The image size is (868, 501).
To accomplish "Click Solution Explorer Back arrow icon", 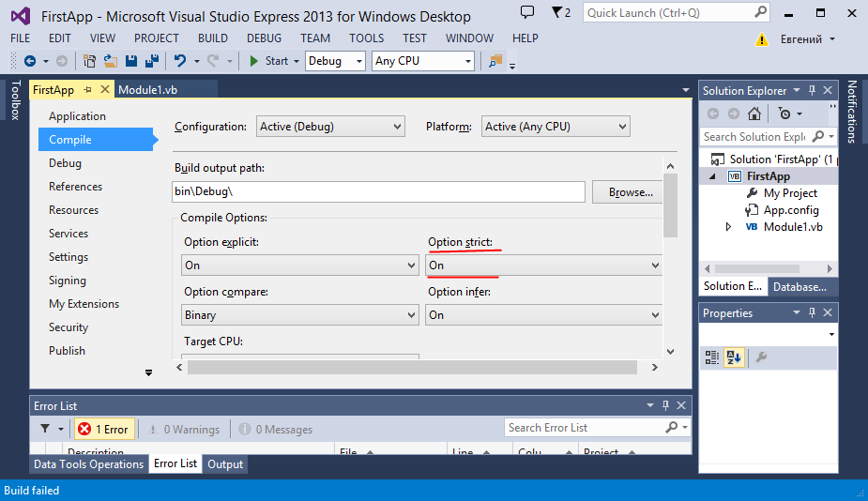I will 713,114.
